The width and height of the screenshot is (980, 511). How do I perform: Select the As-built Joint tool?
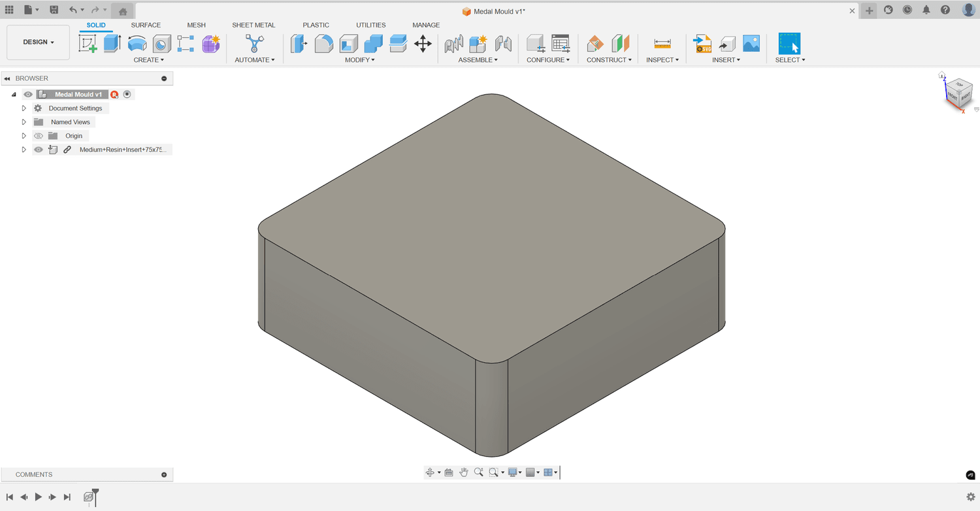point(503,44)
